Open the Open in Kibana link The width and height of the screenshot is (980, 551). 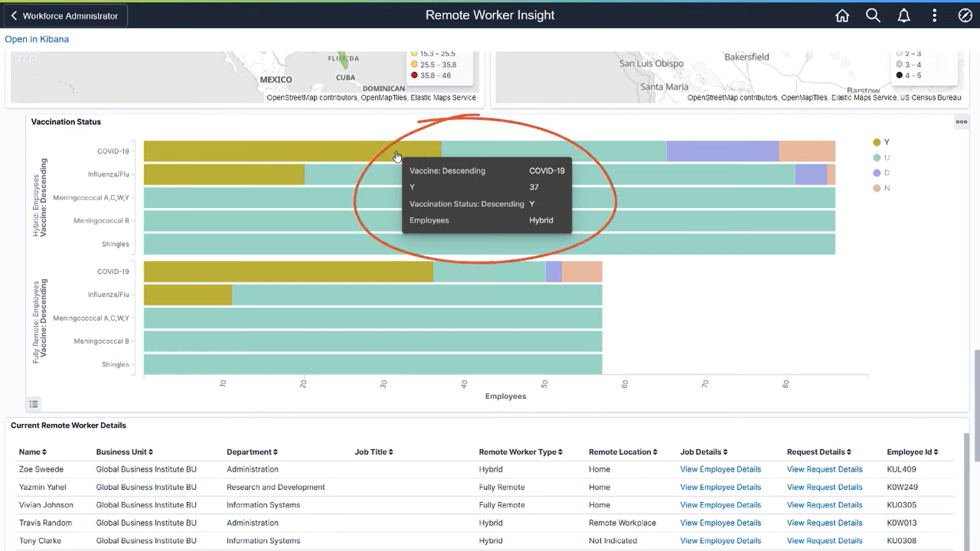[37, 39]
